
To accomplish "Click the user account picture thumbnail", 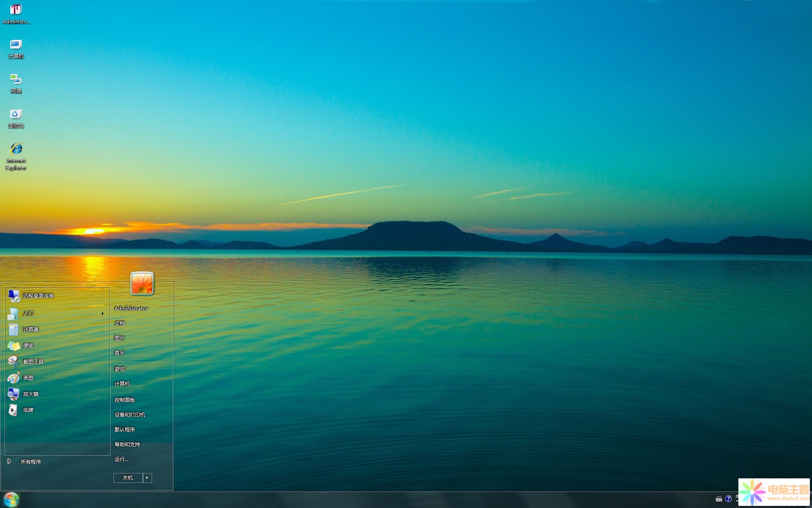I will coord(142,283).
